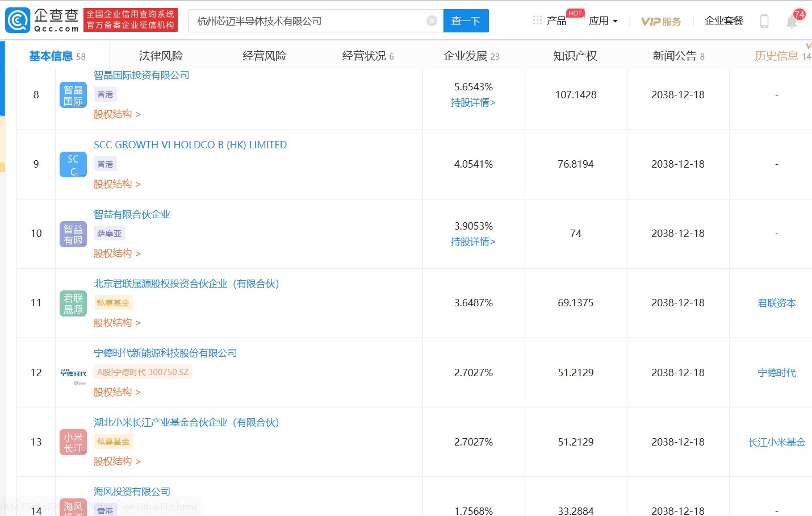Click the 君联晟源 company avatar

(x=73, y=303)
